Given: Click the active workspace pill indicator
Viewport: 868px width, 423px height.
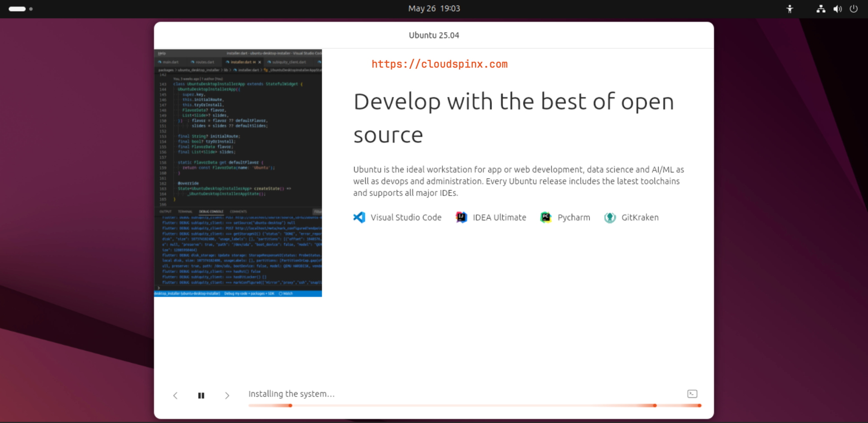Looking at the screenshot, I should click(17, 9).
